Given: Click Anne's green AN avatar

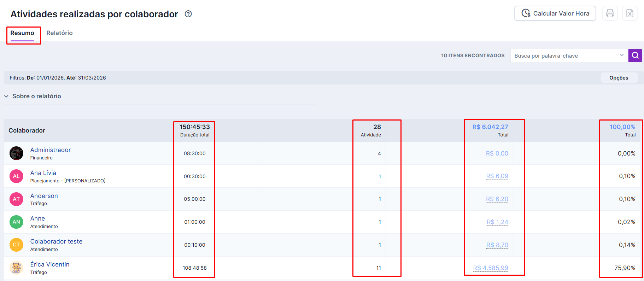Looking at the screenshot, I should coord(16,222).
